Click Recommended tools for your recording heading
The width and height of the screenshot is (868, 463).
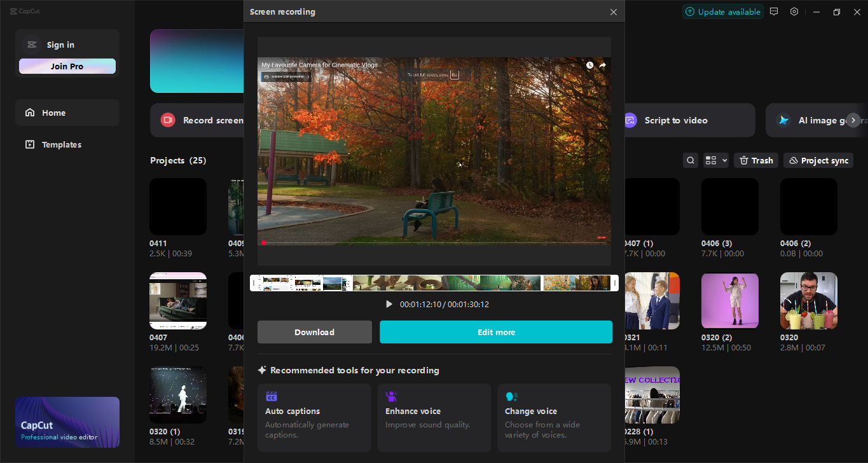click(355, 370)
